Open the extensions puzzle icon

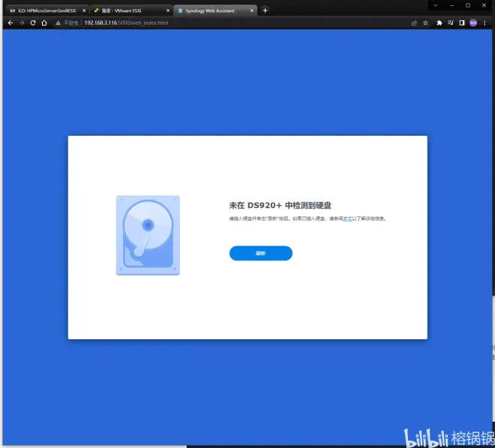click(x=439, y=23)
